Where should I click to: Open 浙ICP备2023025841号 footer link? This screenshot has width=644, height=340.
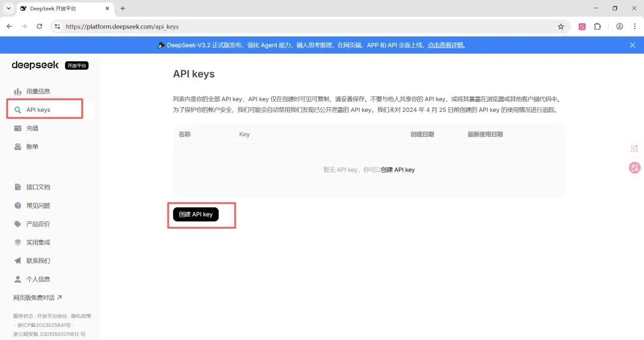coord(44,325)
